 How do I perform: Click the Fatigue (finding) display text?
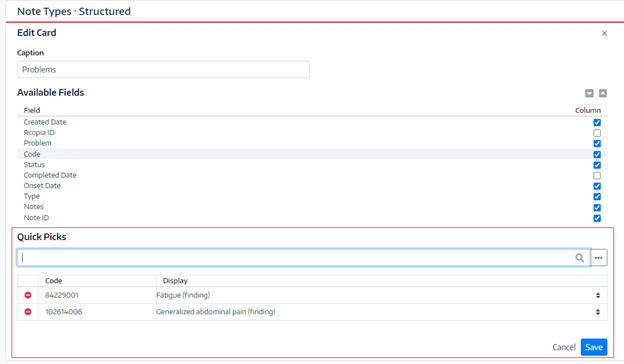(183, 295)
